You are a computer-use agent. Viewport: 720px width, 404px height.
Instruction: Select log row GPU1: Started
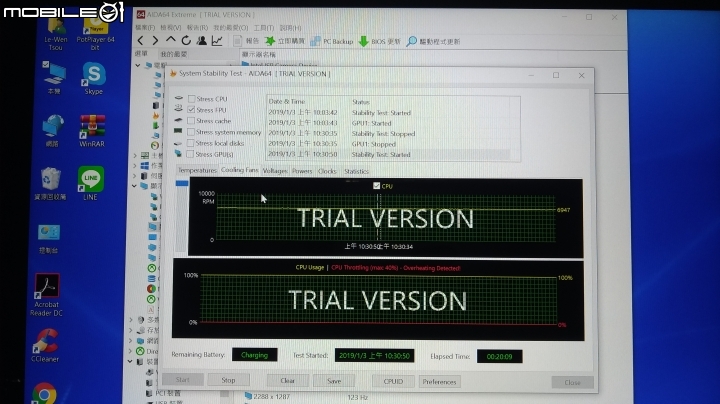point(388,123)
